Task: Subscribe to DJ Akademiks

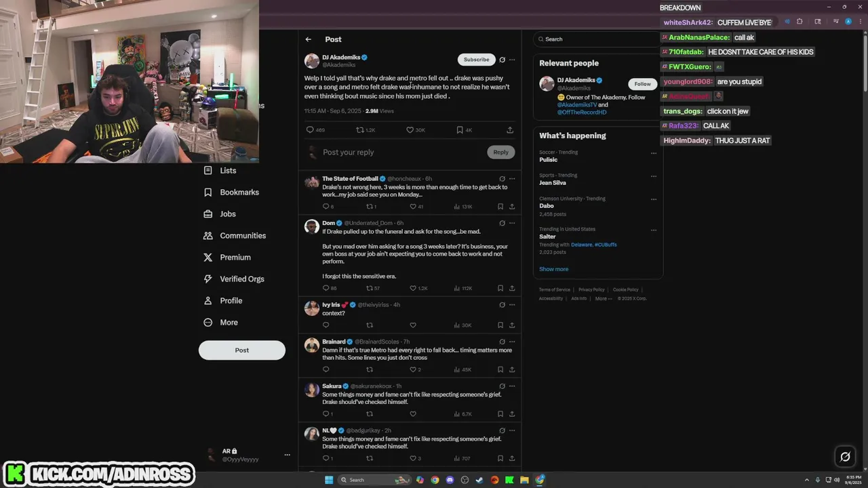Action: [x=477, y=60]
